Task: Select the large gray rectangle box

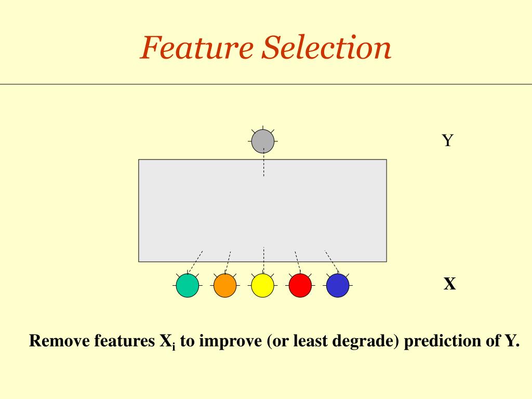Action: point(262,211)
